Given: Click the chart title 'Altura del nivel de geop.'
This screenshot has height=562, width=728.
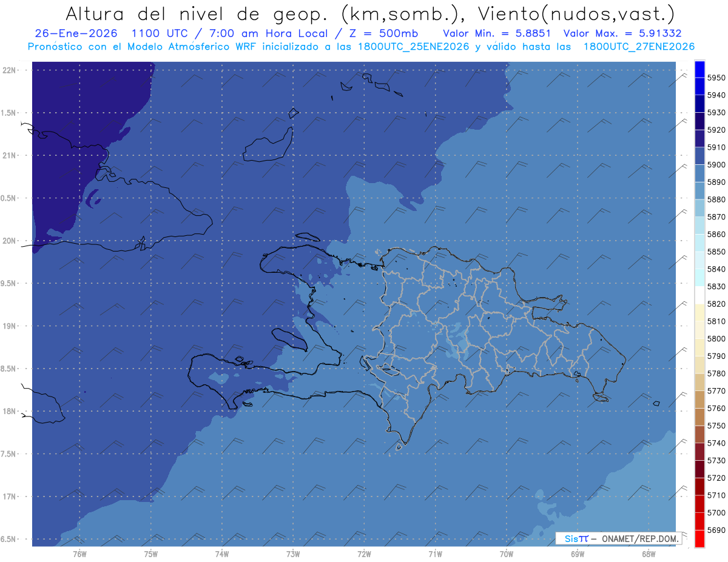Looking at the screenshot, I should [x=197, y=13].
